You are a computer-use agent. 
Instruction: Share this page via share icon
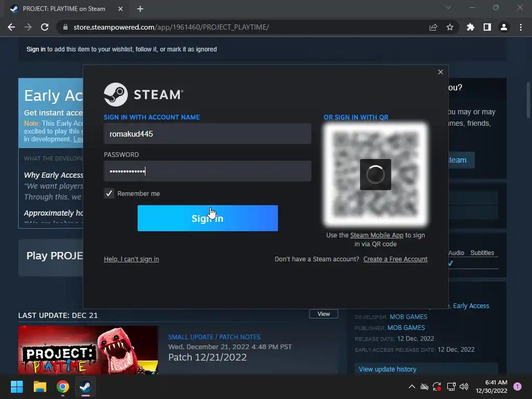433,27
